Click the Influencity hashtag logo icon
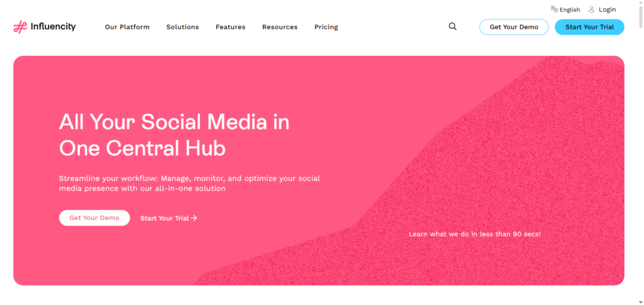The image size is (644, 305). 20,27
